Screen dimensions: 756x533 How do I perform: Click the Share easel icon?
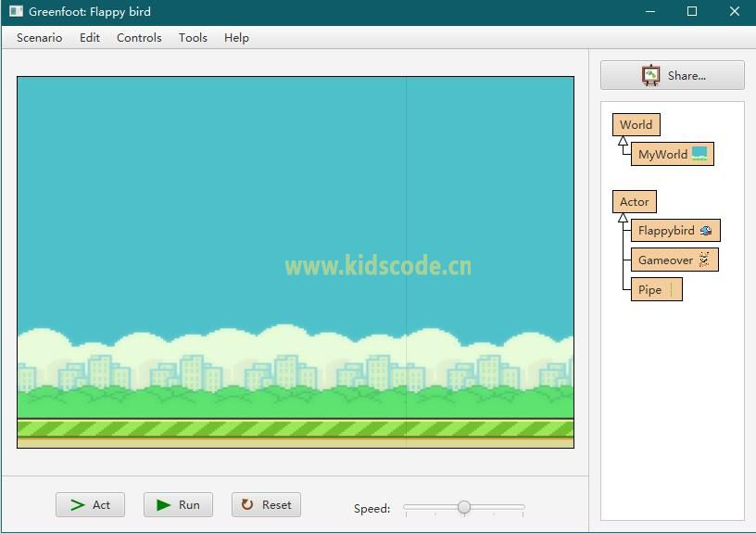point(651,75)
